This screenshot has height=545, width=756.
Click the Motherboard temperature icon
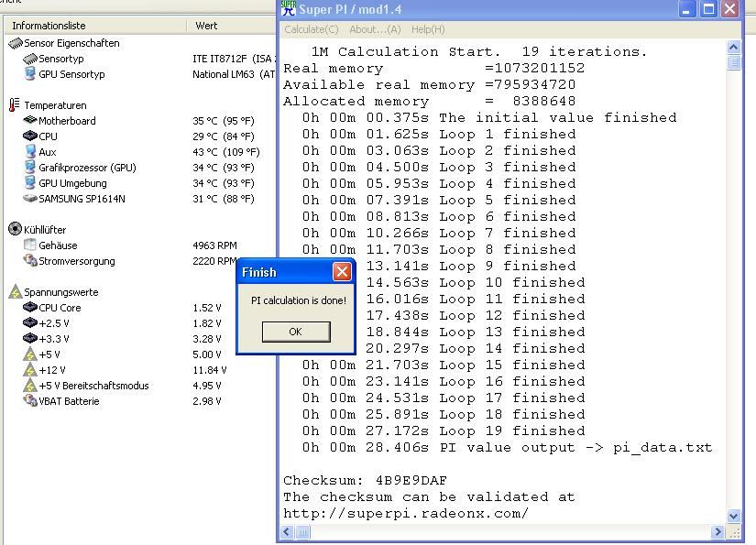coord(30,119)
